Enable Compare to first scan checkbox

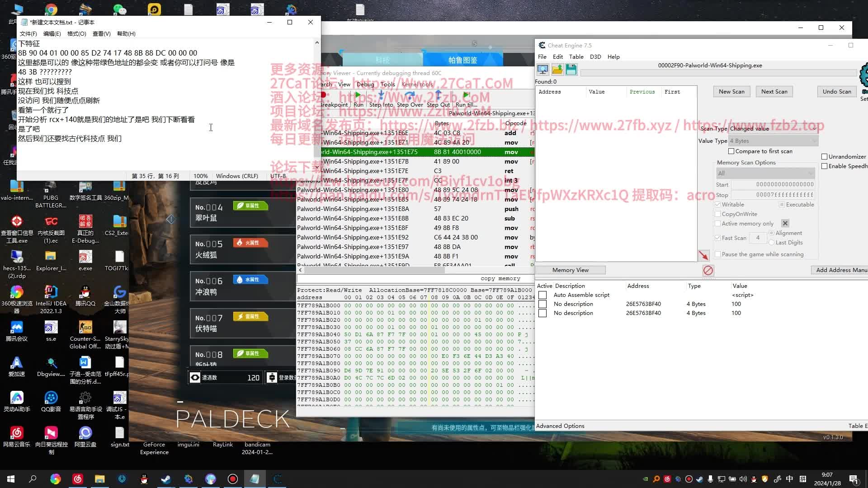[731, 151]
